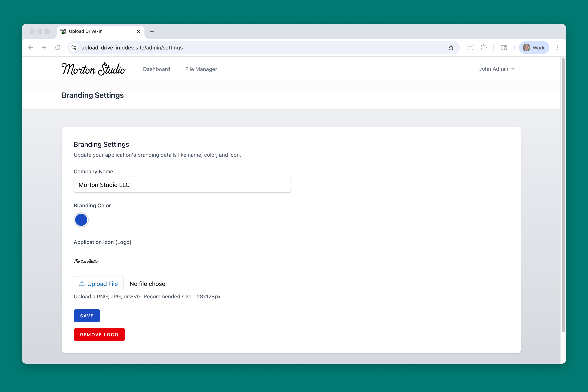Click into the Company Name field
The image size is (588, 392).
coord(182,185)
